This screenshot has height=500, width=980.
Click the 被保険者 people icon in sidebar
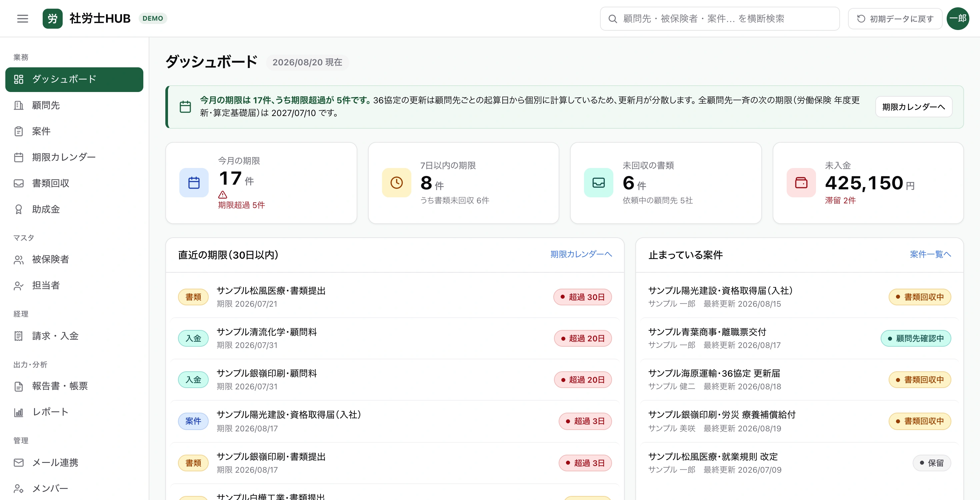(19, 260)
